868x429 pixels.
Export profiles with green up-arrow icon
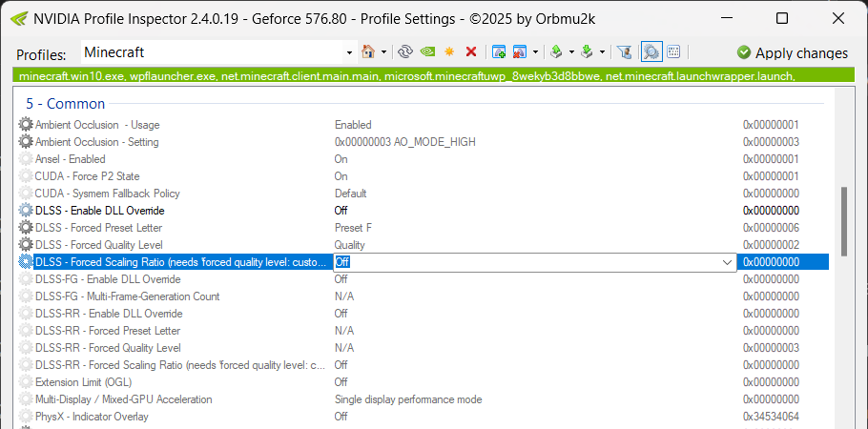pyautogui.click(x=556, y=52)
